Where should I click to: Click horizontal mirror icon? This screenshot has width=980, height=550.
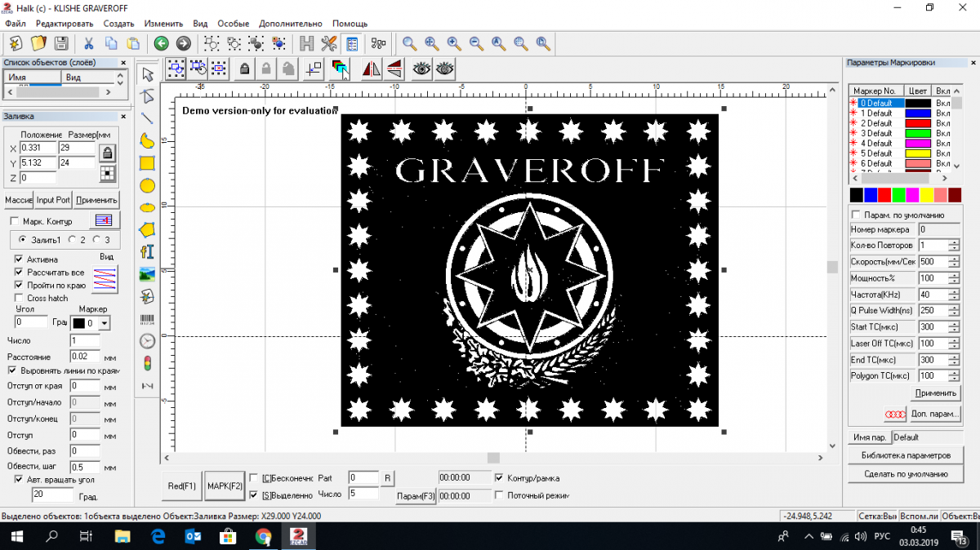tap(372, 69)
